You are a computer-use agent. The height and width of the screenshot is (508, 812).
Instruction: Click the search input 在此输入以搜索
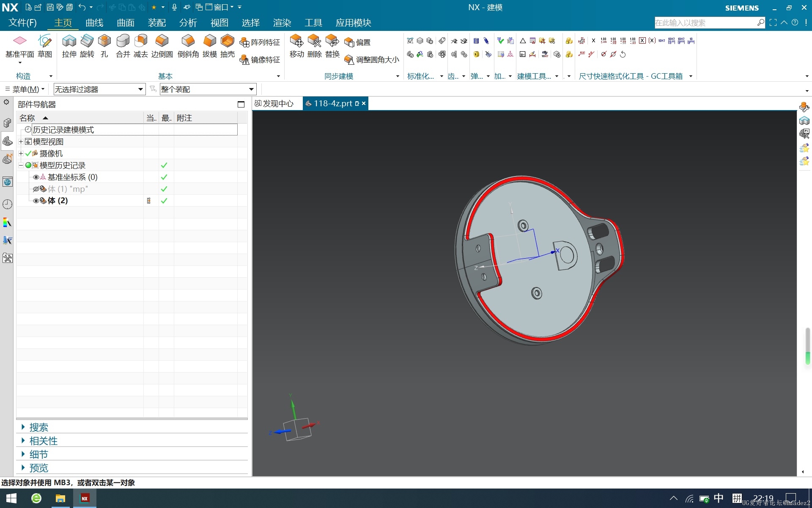(x=705, y=22)
